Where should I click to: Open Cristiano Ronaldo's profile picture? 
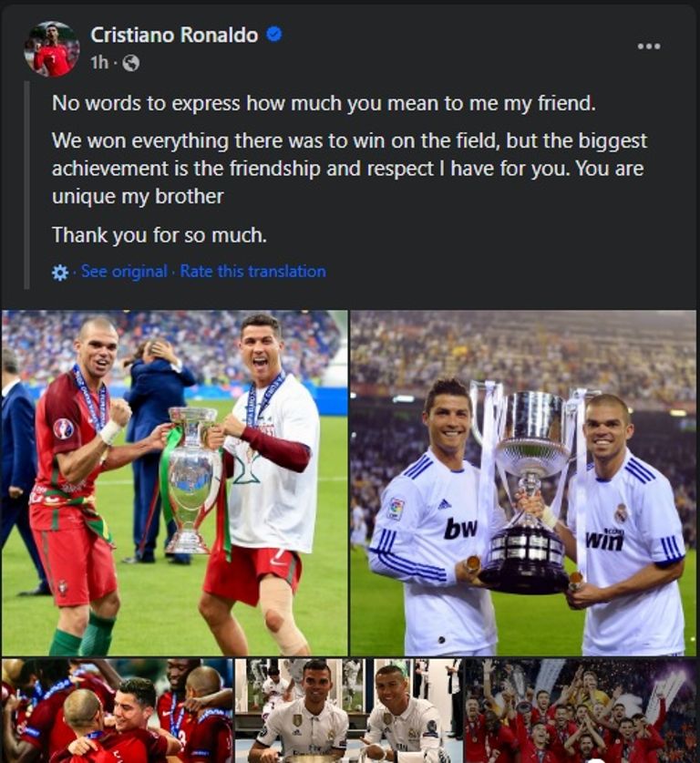(x=51, y=48)
